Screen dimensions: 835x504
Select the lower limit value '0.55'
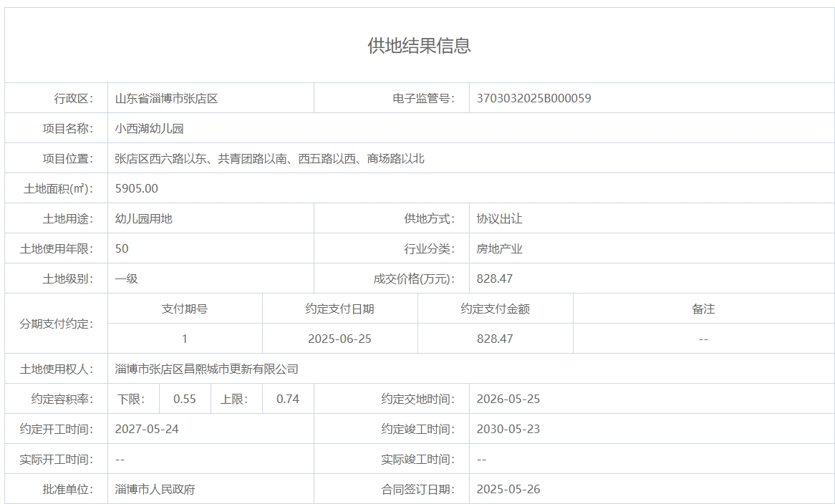[x=185, y=399]
